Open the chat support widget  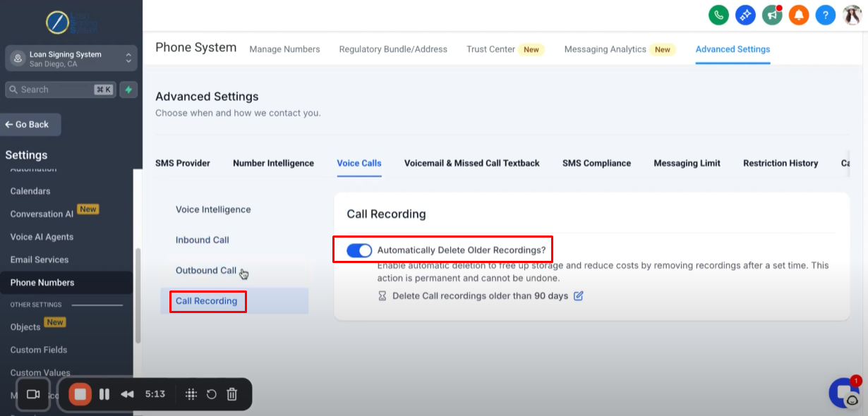pyautogui.click(x=843, y=393)
